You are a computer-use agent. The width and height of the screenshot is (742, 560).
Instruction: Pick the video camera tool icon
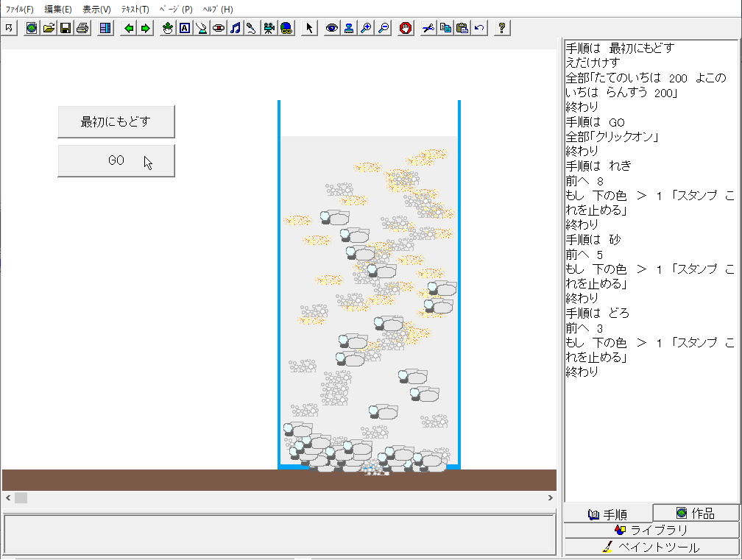click(x=269, y=28)
